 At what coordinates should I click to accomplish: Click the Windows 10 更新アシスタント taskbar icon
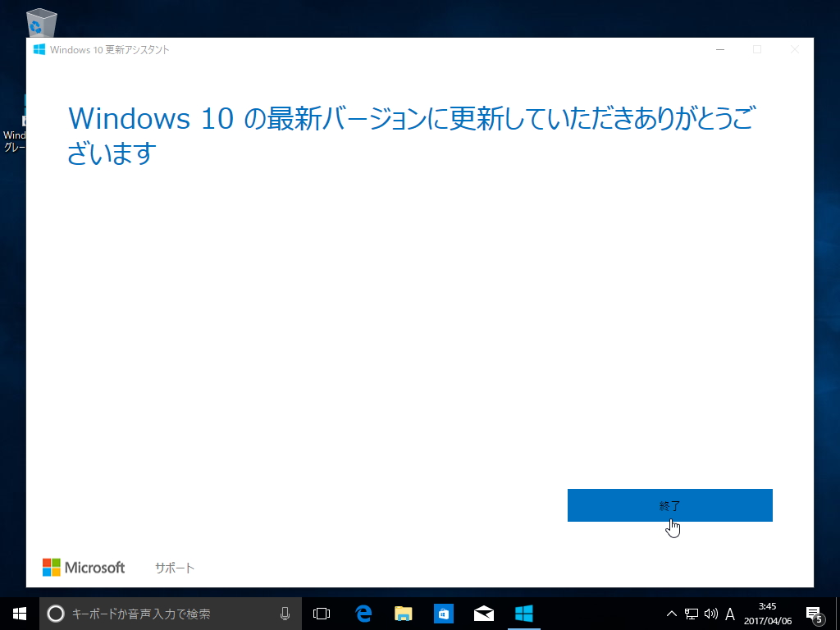524,613
